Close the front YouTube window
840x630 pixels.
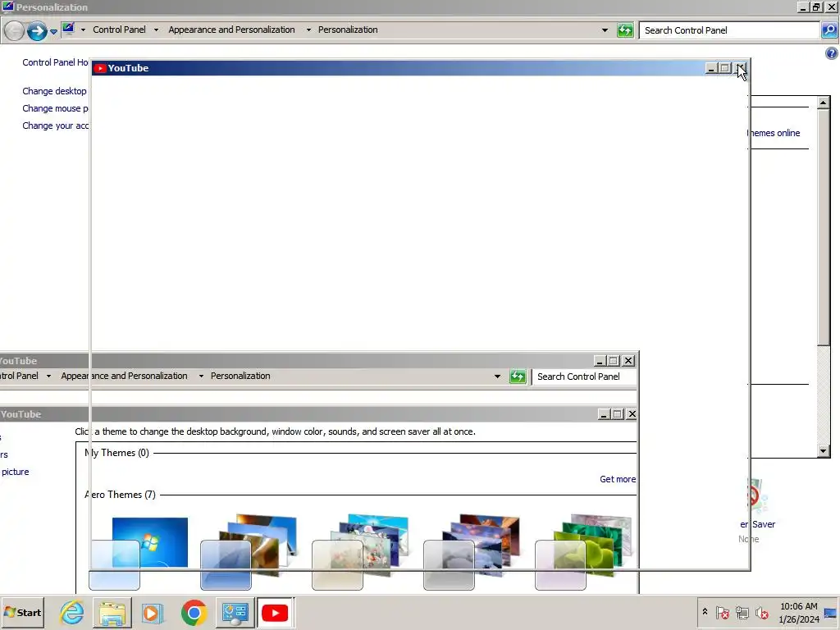coord(741,68)
